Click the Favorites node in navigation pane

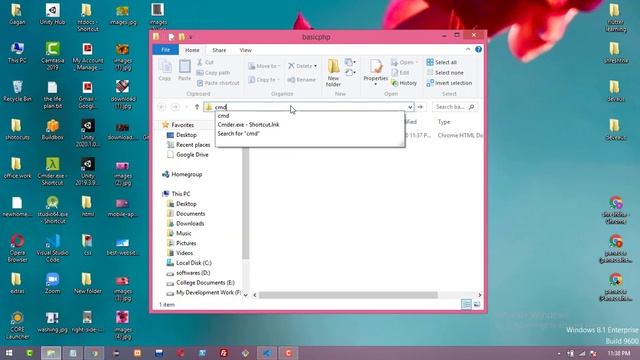click(x=182, y=125)
